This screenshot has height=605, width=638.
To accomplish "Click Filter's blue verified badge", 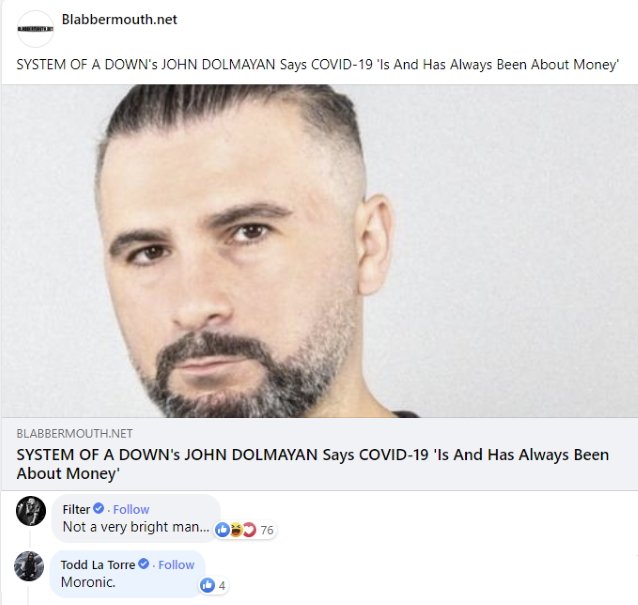I will [x=98, y=508].
